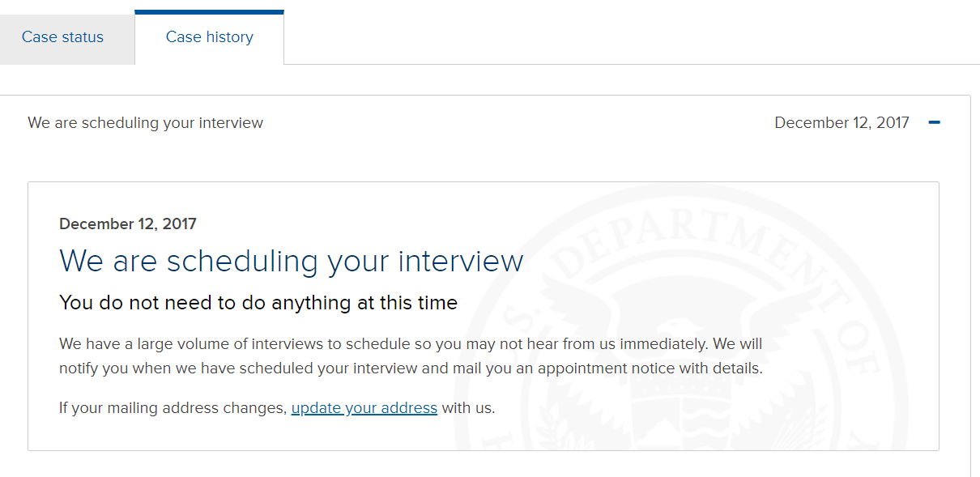The width and height of the screenshot is (980, 477).
Task: Click the paragraph line about large volume of interviews
Action: [x=411, y=343]
